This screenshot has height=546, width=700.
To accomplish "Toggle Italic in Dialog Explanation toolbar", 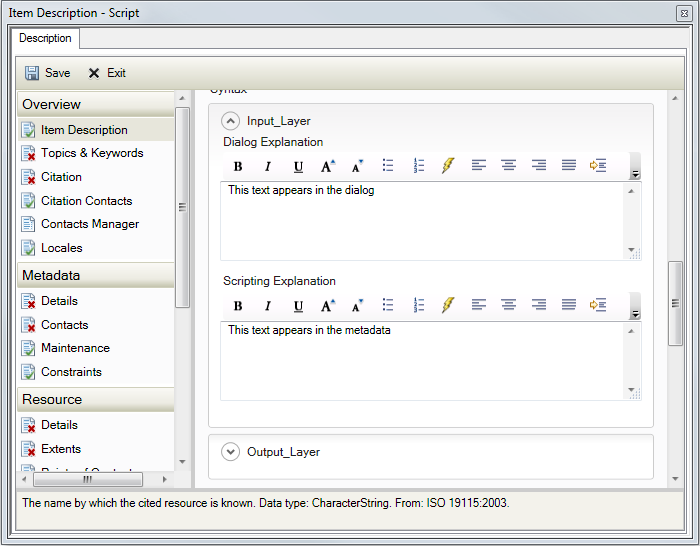I will coord(268,166).
